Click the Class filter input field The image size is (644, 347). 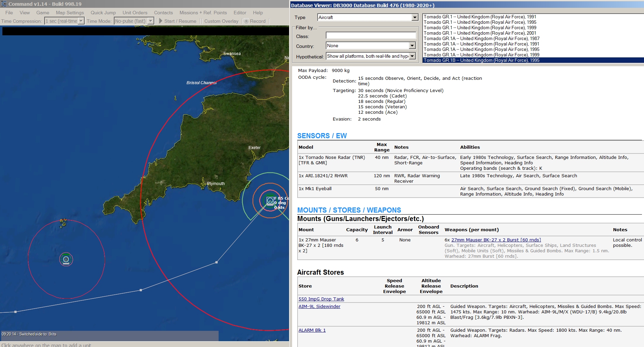[x=371, y=35]
